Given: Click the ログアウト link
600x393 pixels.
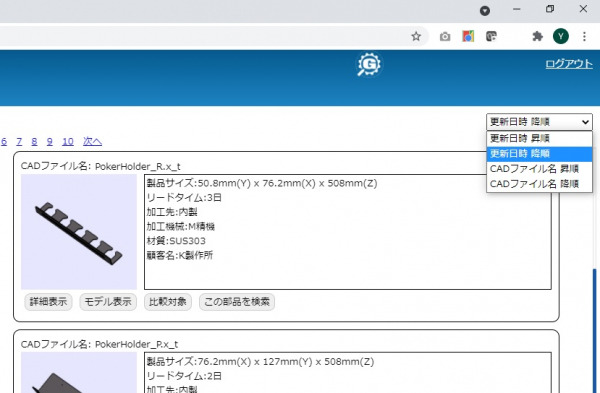Looking at the screenshot, I should (569, 64).
